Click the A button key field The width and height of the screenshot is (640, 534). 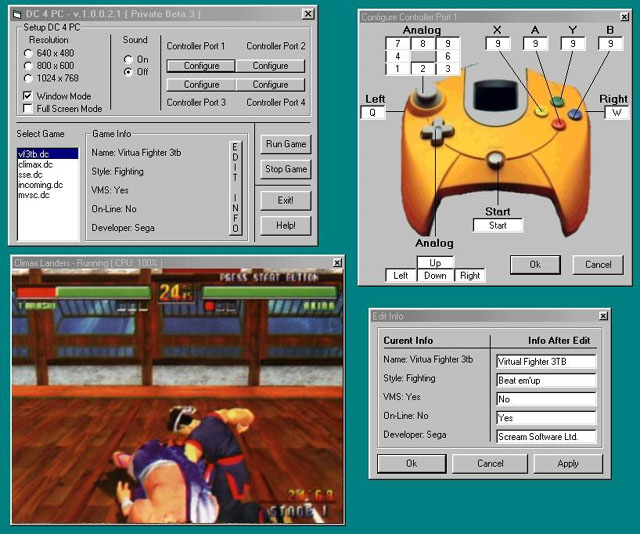point(535,44)
